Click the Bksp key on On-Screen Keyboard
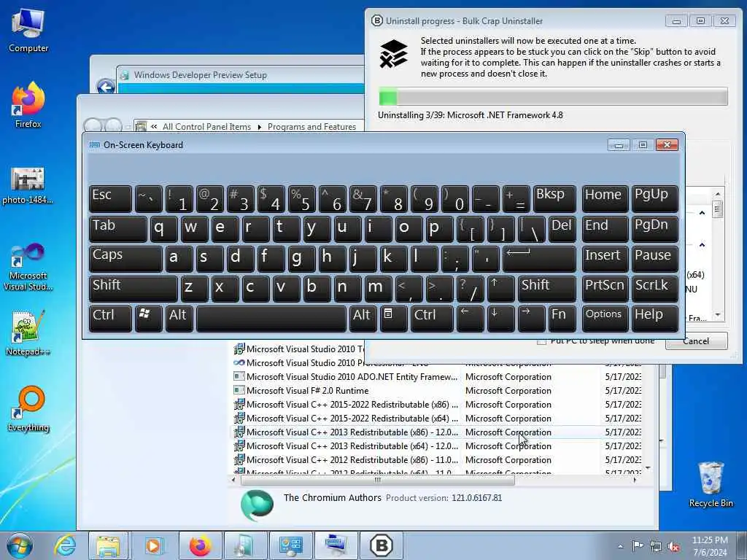Viewport: 747px width, 560px height. (554, 199)
